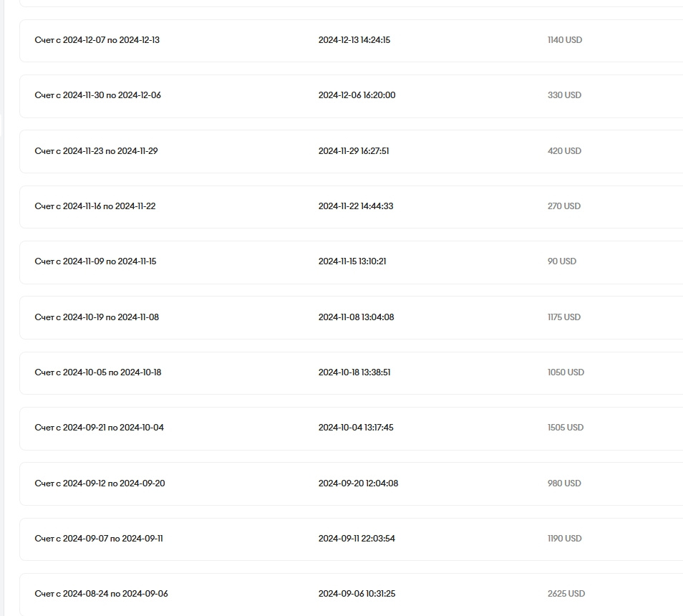Open invoice titled 2024-10-05 по 2024-10-18
The image size is (683, 616).
[98, 372]
